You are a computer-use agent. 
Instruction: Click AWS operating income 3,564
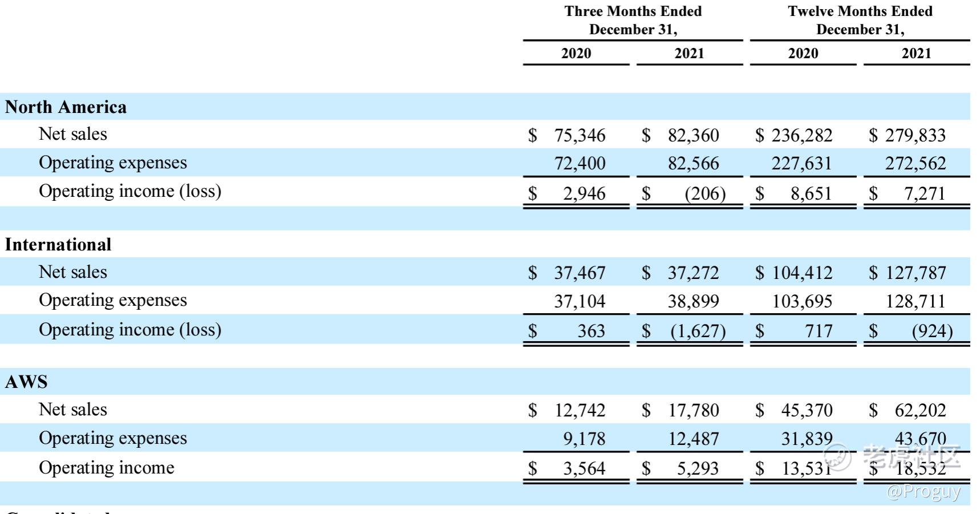point(584,468)
